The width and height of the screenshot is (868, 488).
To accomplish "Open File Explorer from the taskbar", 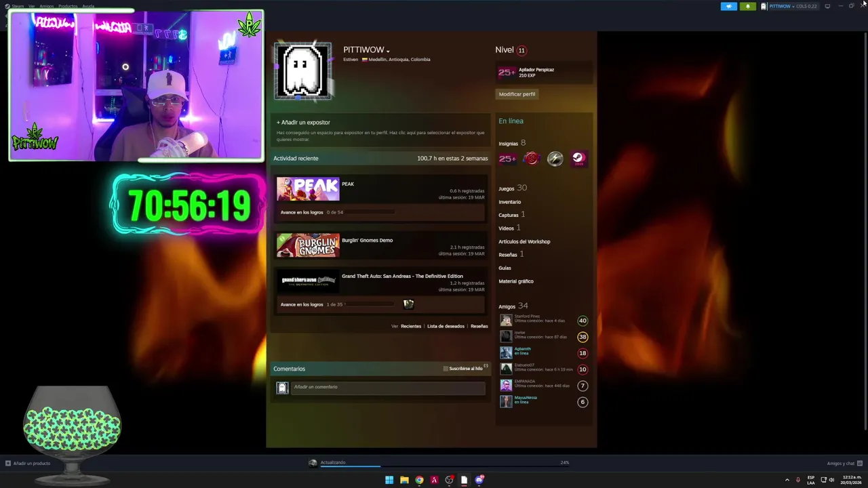I will coord(404,480).
